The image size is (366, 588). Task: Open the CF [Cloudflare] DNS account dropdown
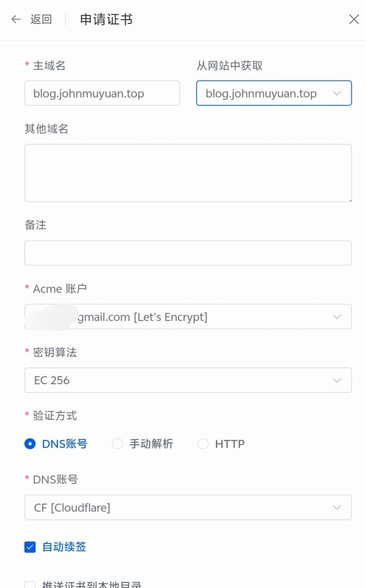pos(188,507)
